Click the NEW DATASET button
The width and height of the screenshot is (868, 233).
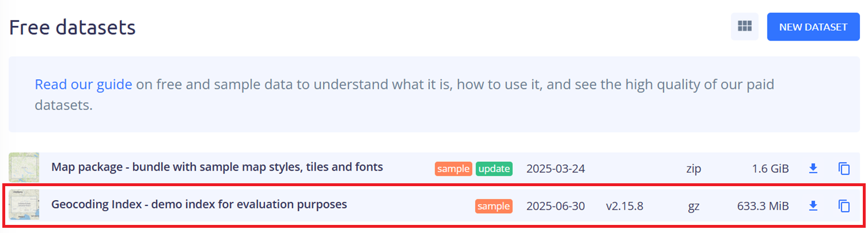[813, 27]
